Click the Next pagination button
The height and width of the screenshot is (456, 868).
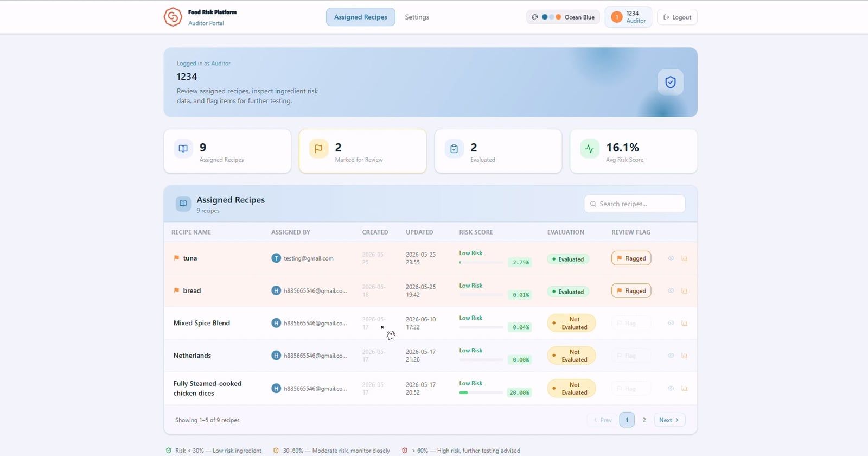(669, 420)
